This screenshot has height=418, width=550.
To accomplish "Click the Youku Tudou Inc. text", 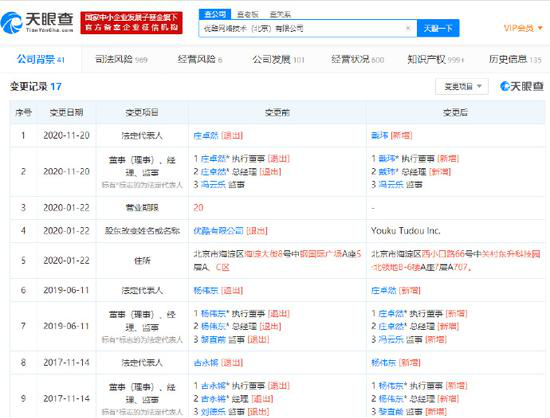I will click(x=405, y=231).
